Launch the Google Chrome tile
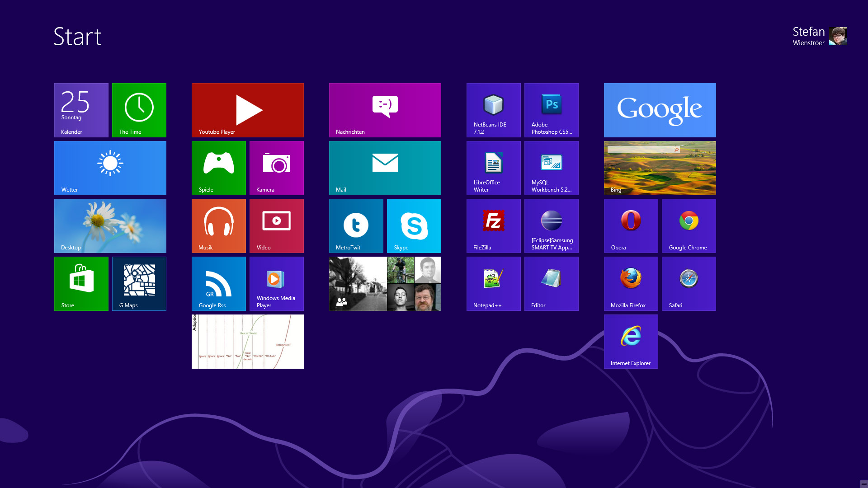This screenshot has height=488, width=868. point(689,226)
